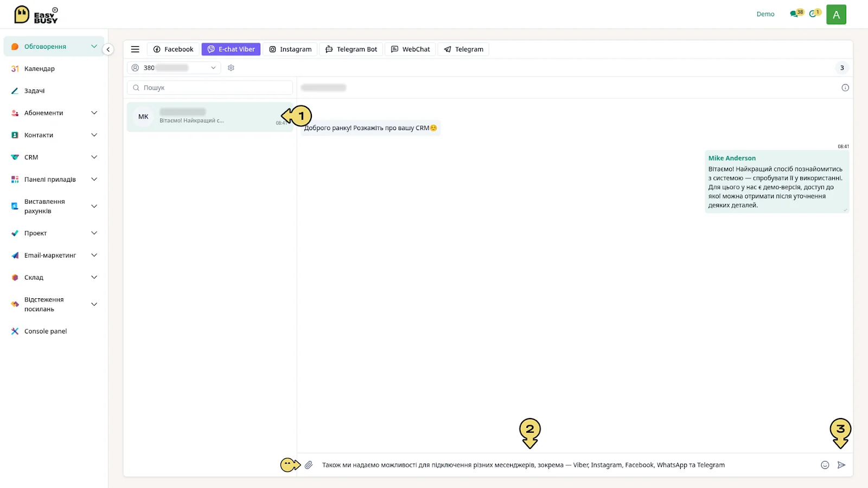Click the CRM funnel icon

click(x=15, y=157)
